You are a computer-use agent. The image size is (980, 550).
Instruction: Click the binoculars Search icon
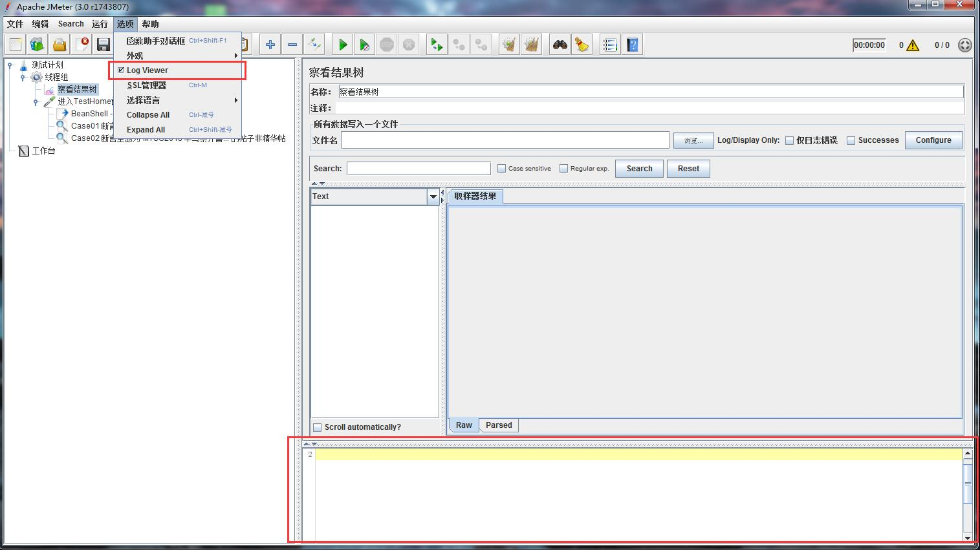tap(560, 45)
